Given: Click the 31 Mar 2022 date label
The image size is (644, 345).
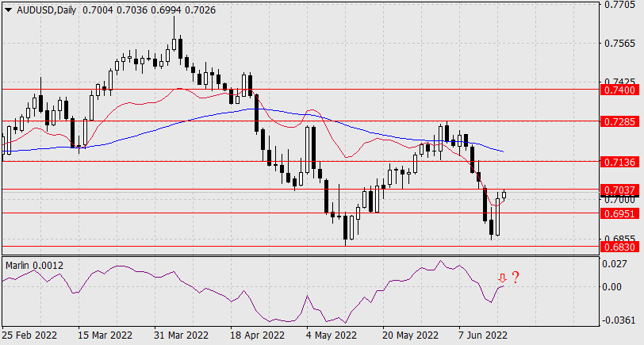Looking at the screenshot, I should (x=181, y=335).
